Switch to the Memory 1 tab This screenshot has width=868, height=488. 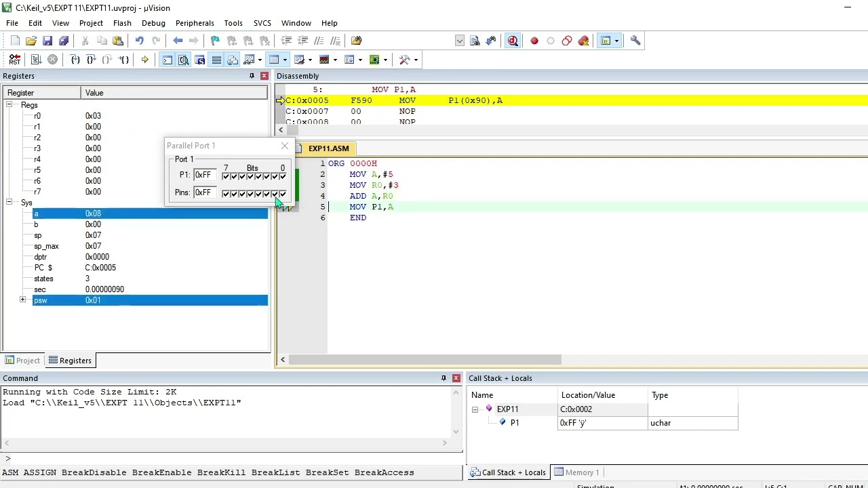pyautogui.click(x=576, y=472)
